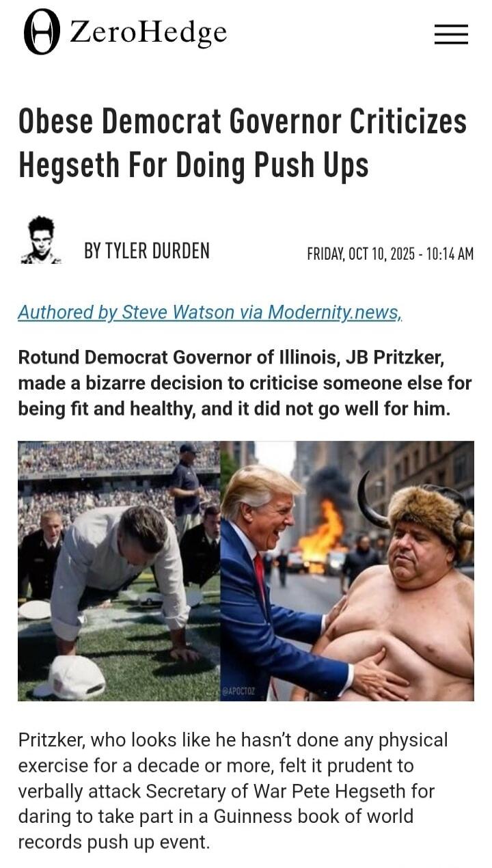This screenshot has width=492, height=868.
Task: Tap the ZeroHedge circular logo icon
Action: point(42,32)
